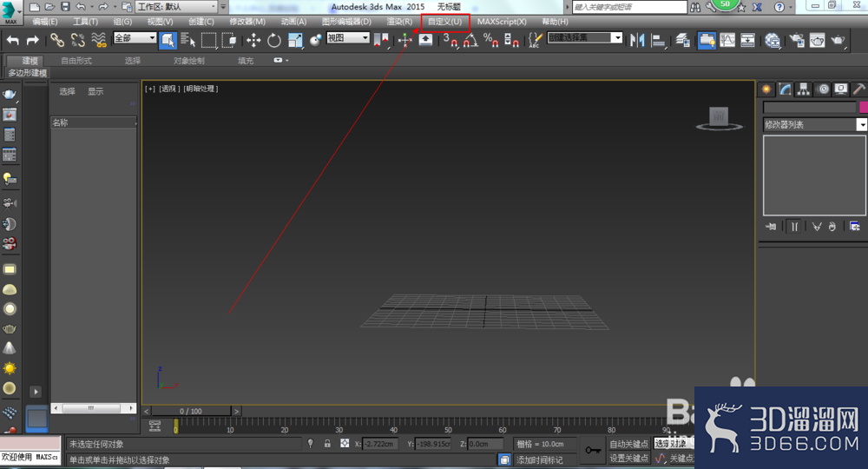
Task: Click the Select Object arrow tool
Action: [x=168, y=40]
